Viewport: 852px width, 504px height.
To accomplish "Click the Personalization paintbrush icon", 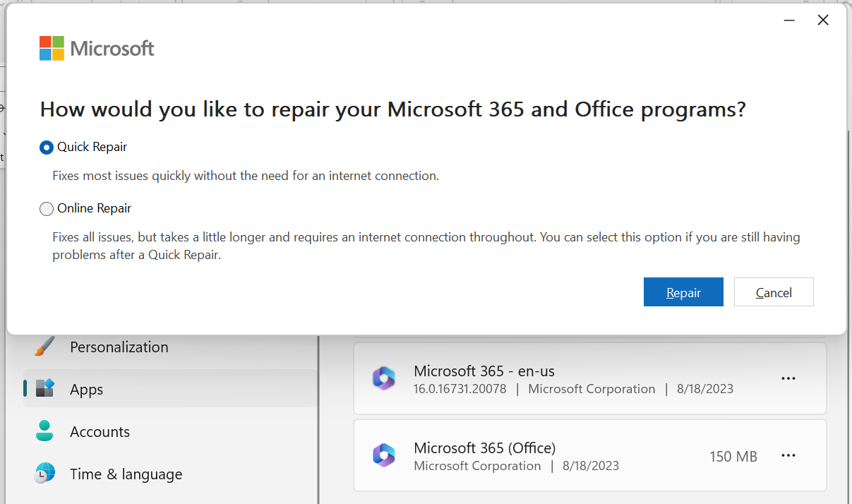I will 44,347.
